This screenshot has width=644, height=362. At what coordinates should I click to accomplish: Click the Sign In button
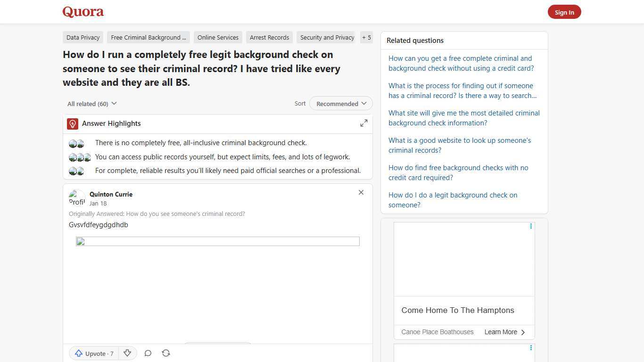click(x=564, y=12)
